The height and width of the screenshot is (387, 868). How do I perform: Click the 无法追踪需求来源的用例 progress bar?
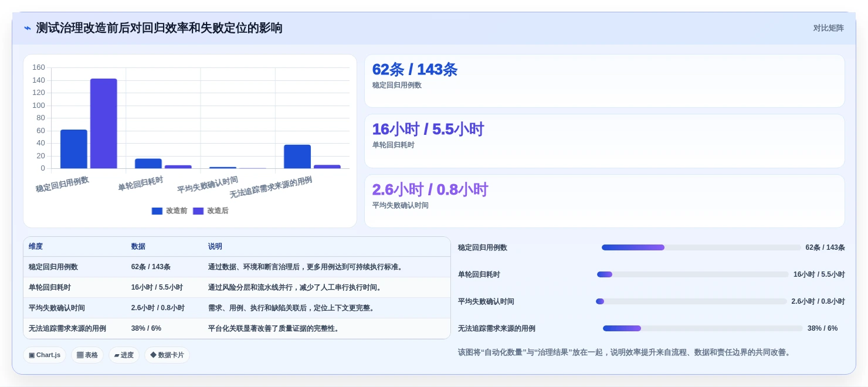pos(703,328)
